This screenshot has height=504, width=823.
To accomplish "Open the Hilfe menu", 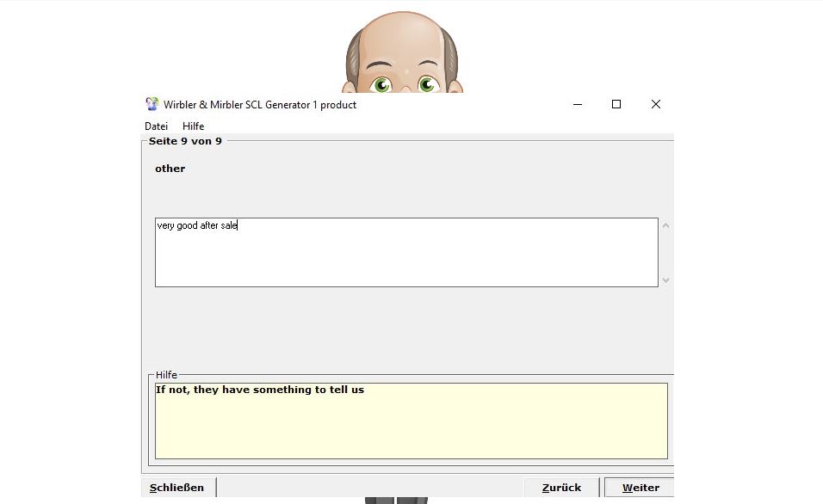I will coord(193,126).
